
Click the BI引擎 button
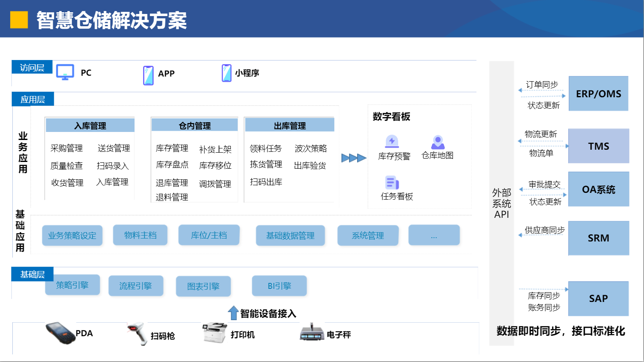click(x=279, y=286)
